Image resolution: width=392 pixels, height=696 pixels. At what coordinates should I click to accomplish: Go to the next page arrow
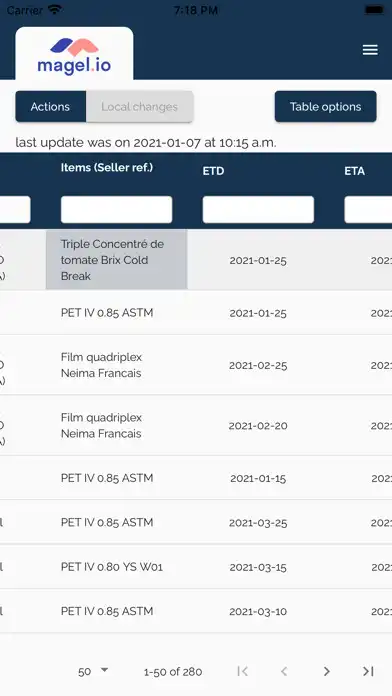[x=326, y=672]
